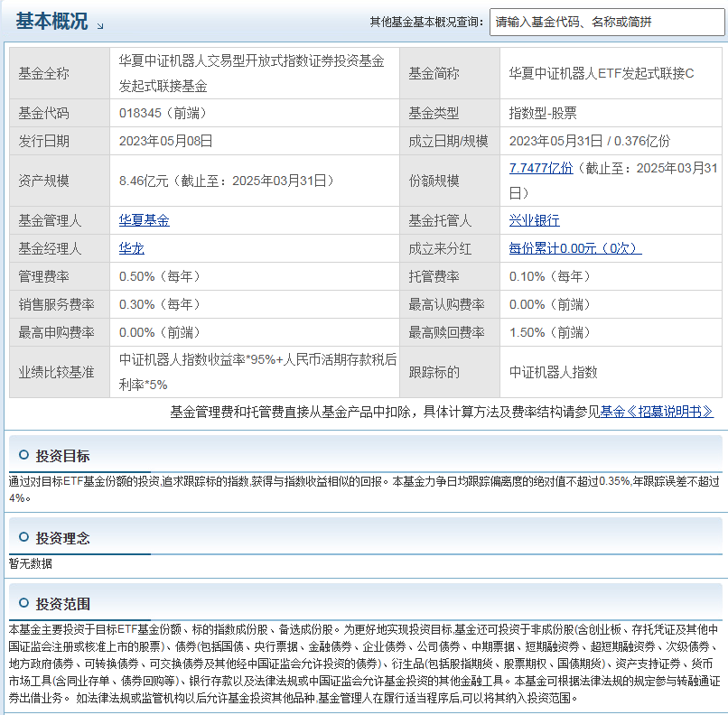Image resolution: width=728 pixels, height=715 pixels.
Task: Click the 基金全称 label cell
Action: click(x=60, y=73)
